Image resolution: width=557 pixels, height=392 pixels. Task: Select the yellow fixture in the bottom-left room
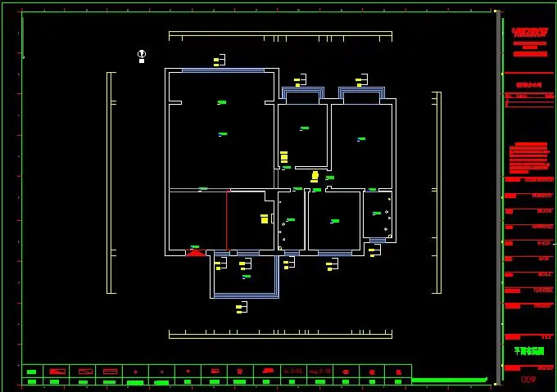pyautogui.click(x=265, y=219)
